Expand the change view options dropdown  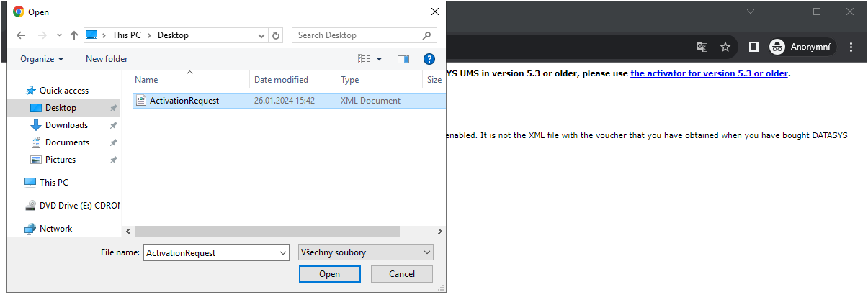[380, 59]
